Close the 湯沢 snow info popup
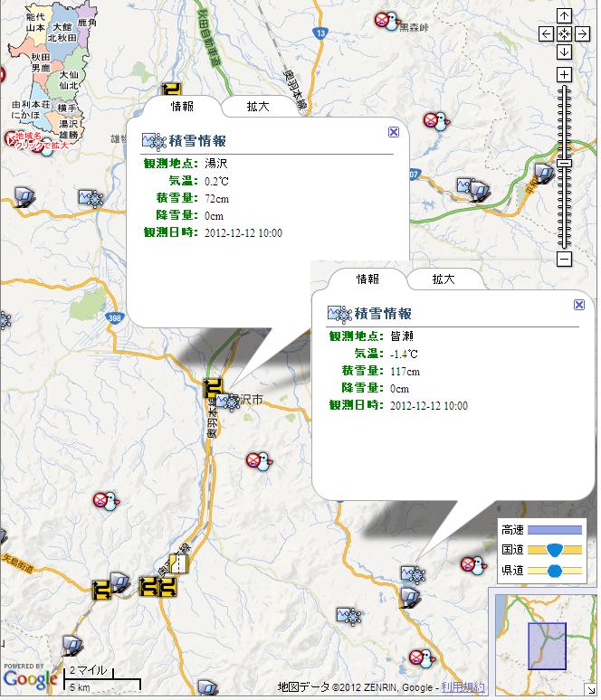Viewport: 601px width, 700px height. pyautogui.click(x=393, y=132)
